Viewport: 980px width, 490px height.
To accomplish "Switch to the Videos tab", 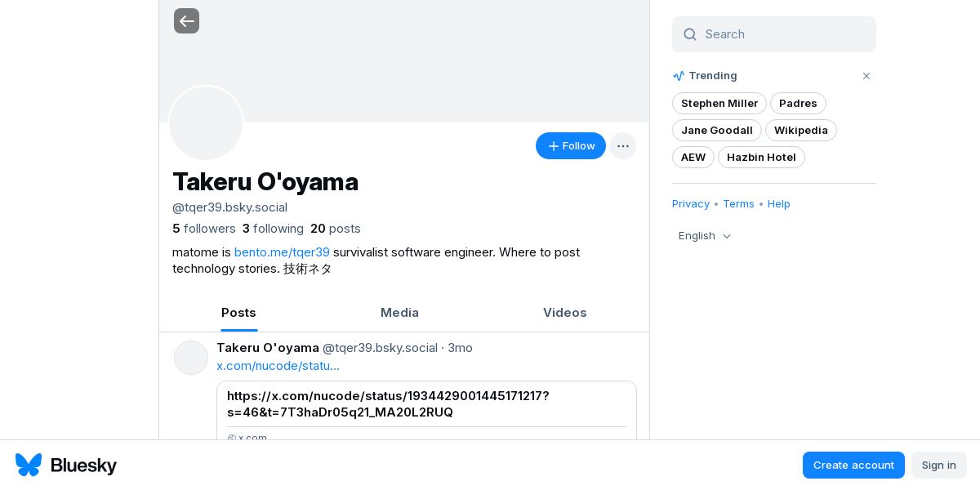I will [x=564, y=313].
